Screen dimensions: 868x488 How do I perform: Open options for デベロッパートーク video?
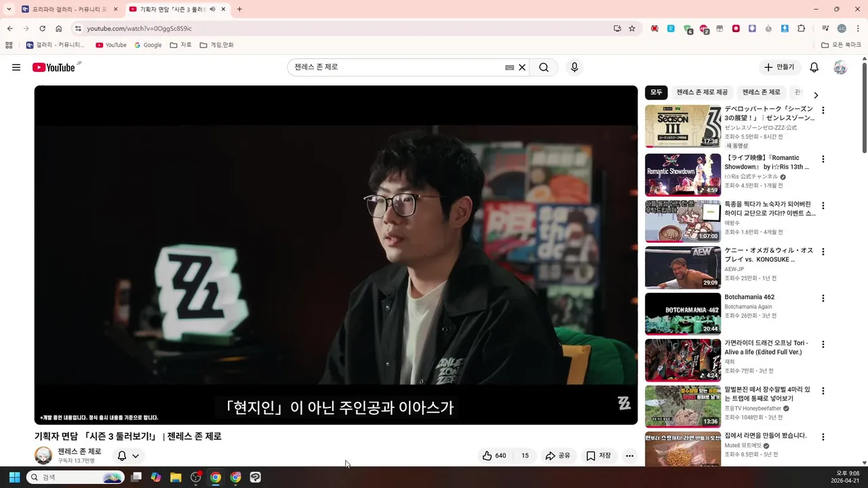coord(823,110)
